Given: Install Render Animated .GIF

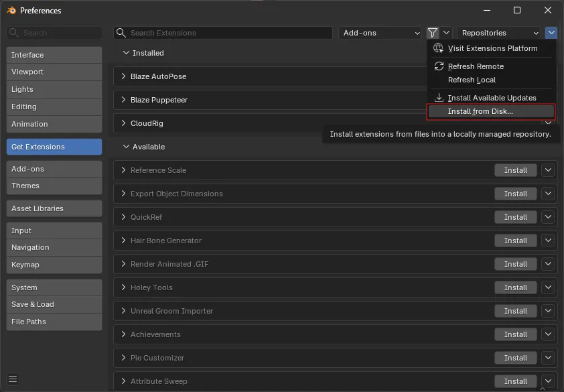Looking at the screenshot, I should click(516, 264).
